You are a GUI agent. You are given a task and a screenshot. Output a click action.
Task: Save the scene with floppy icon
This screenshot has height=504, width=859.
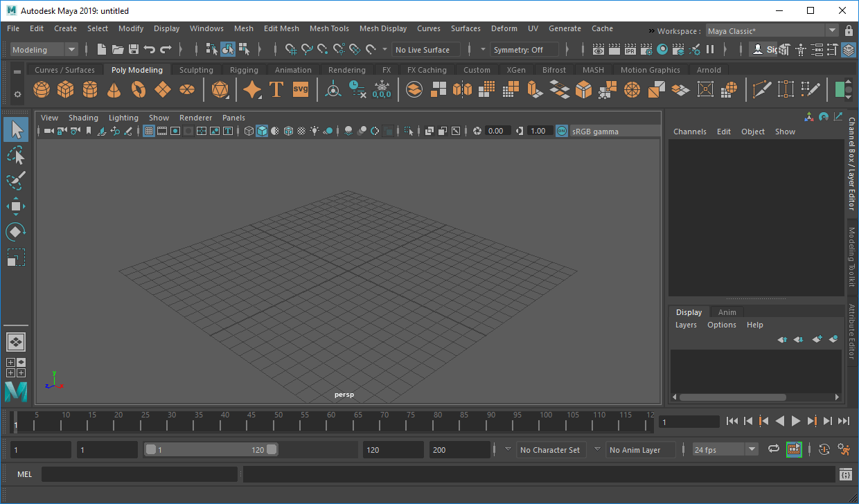(134, 49)
